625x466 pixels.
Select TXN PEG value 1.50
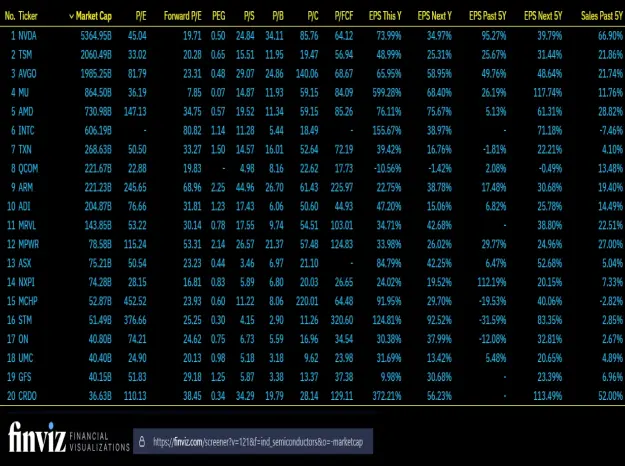[x=218, y=149]
